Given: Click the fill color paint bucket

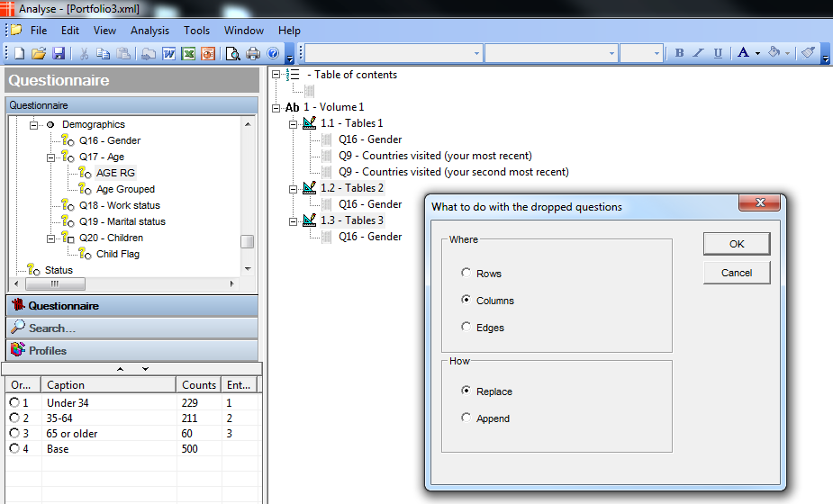Looking at the screenshot, I should [x=774, y=53].
